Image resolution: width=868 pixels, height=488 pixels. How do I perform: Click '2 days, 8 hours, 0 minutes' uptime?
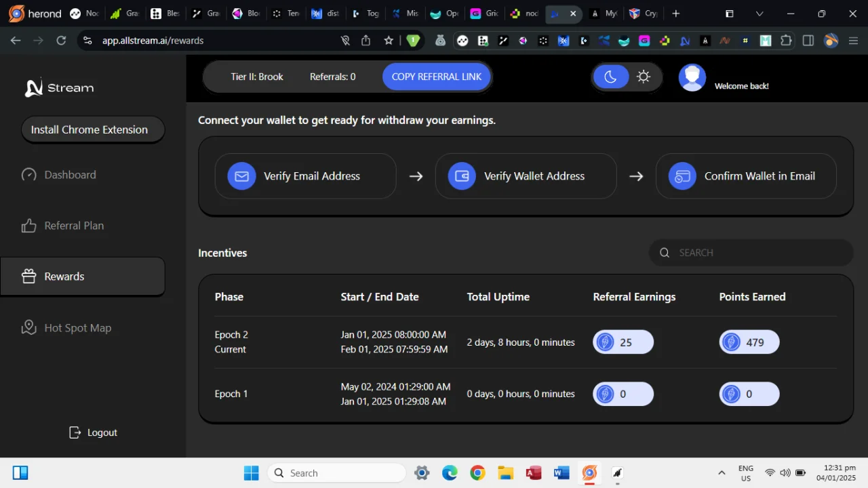(x=521, y=342)
